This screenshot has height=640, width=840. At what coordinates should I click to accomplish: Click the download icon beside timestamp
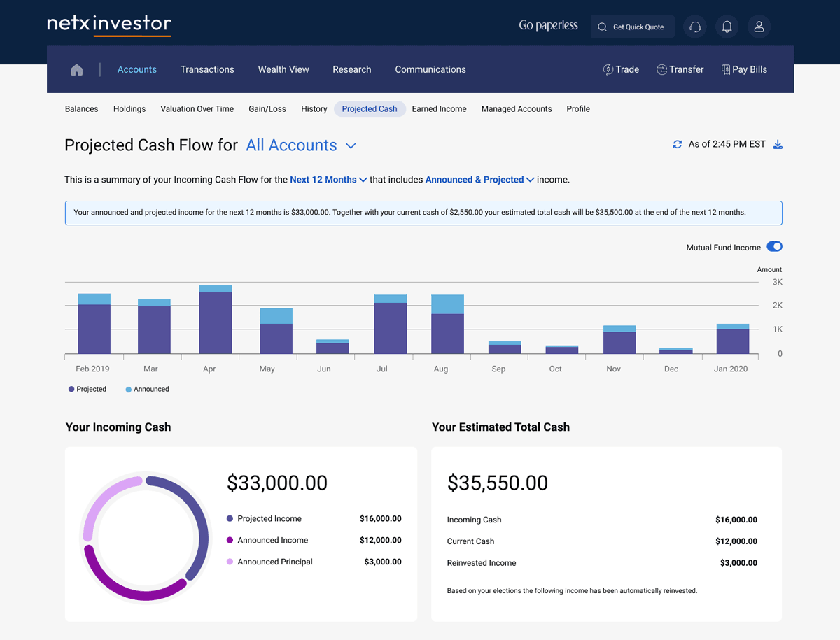click(778, 144)
